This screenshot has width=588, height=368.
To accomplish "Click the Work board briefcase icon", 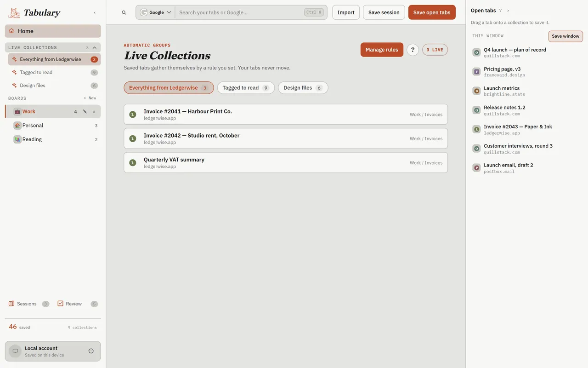I will click(x=17, y=111).
